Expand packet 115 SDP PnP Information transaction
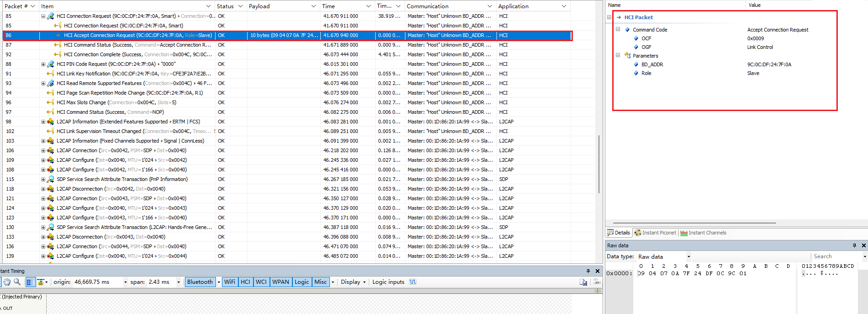This screenshot has height=314, width=868. 43,179
